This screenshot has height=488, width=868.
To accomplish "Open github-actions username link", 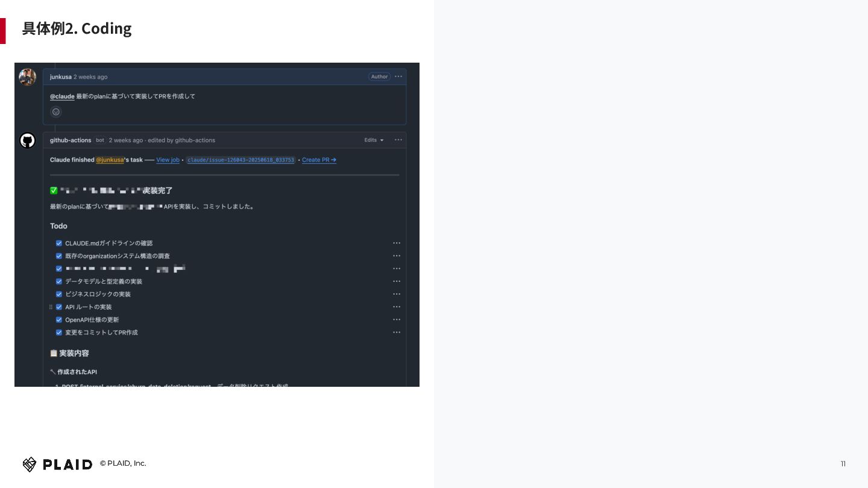I will (x=71, y=140).
